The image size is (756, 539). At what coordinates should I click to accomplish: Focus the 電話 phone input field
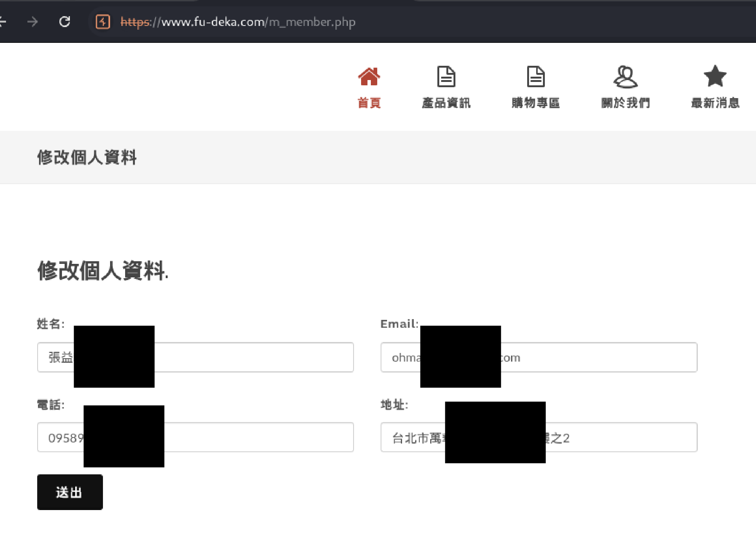pos(195,437)
